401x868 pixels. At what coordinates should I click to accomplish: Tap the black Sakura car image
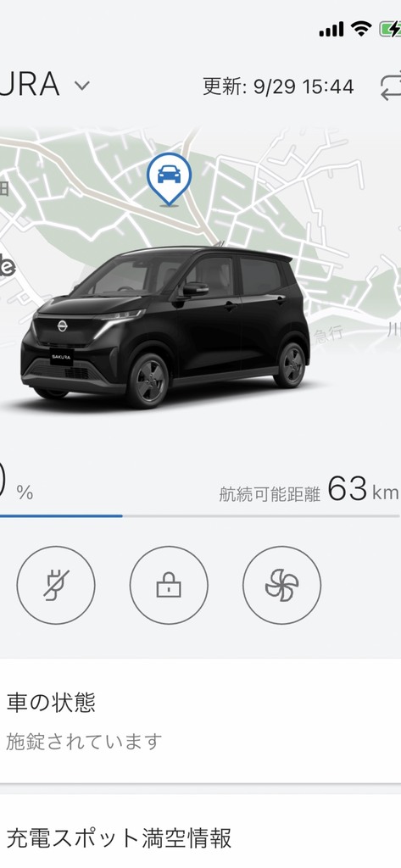(x=165, y=328)
